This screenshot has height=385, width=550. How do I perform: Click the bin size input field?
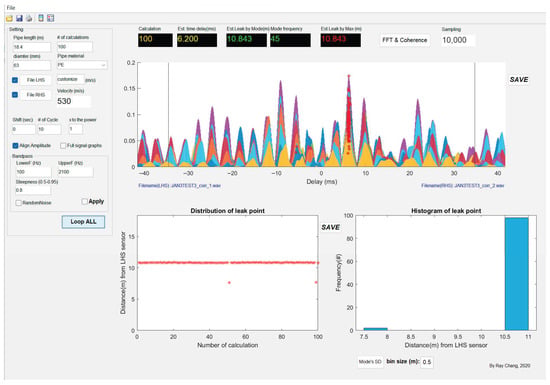[427, 362]
